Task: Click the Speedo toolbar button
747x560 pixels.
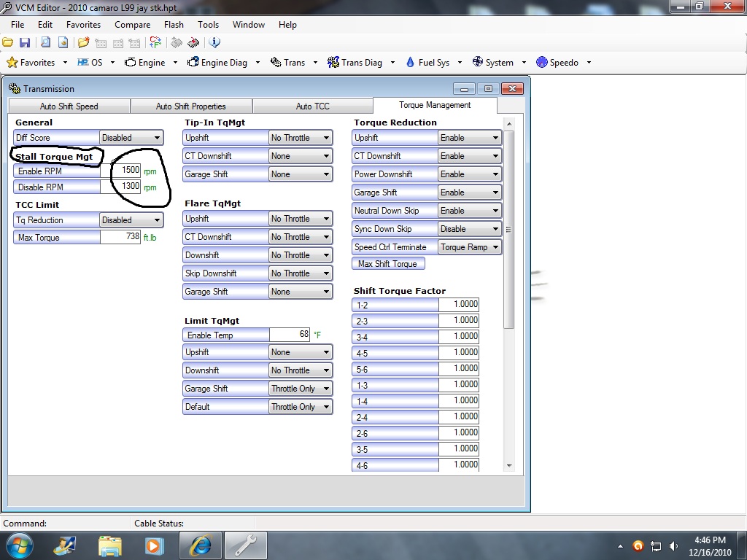Action: point(557,63)
